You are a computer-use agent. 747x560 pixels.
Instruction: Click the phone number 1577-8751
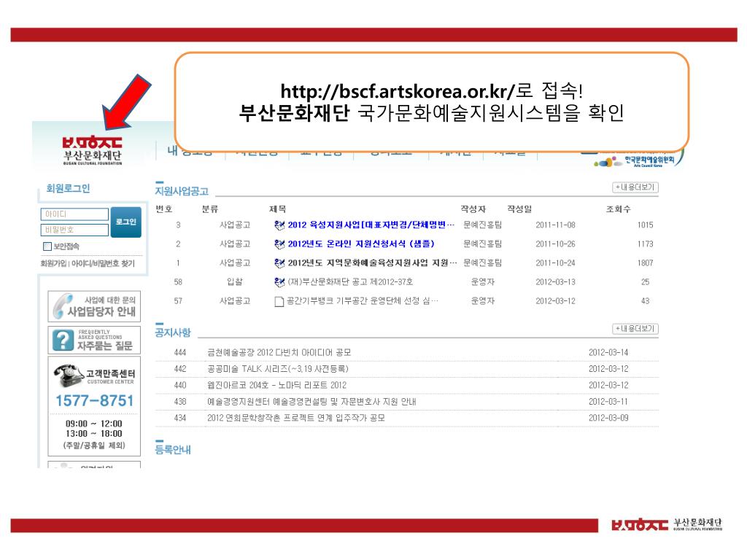[x=94, y=400]
